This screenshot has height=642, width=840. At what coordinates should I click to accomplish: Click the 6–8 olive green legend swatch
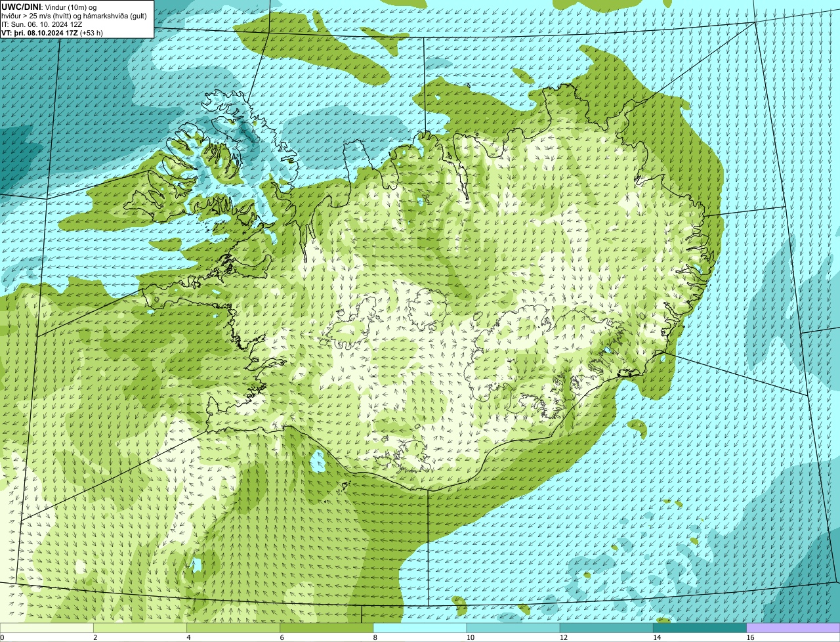327,628
